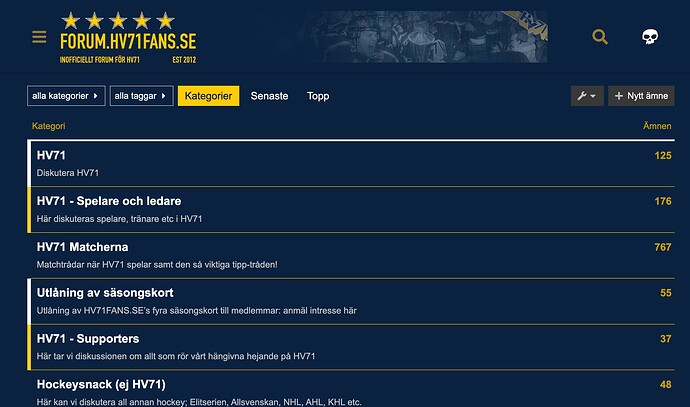The height and width of the screenshot is (407, 690).
Task: Open the skull user avatar menu
Action: (650, 37)
